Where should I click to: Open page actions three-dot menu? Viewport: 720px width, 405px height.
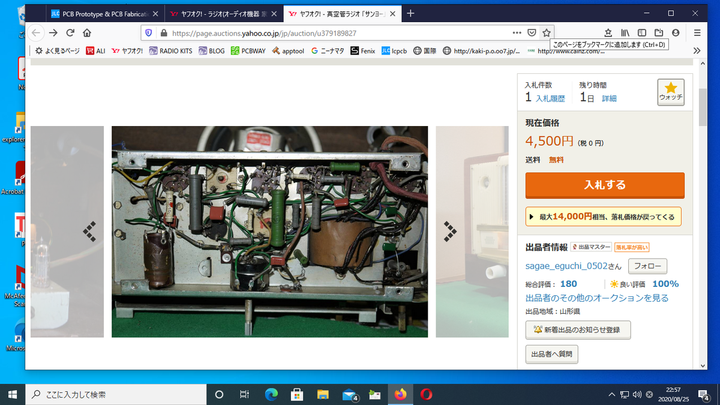[515, 32]
